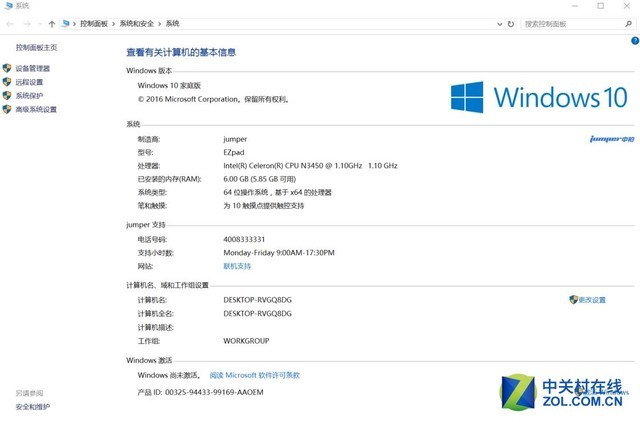The image size is (640, 422).
Task: Click WORKGROUP value
Action: click(x=246, y=341)
